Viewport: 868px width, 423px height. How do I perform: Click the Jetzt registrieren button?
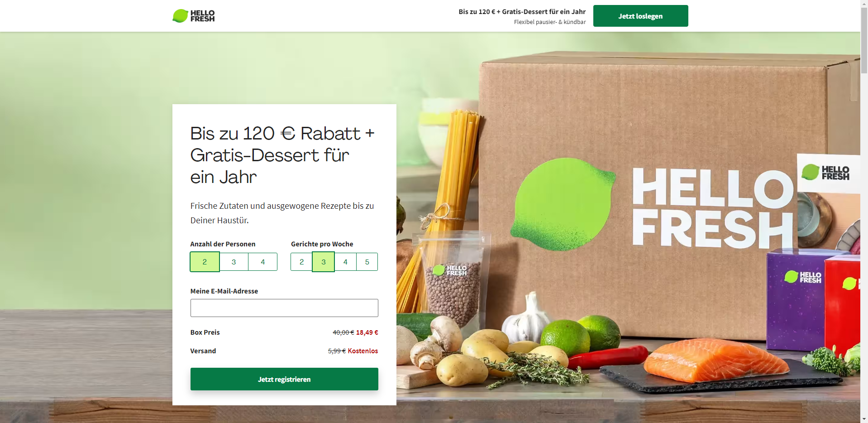[284, 379]
